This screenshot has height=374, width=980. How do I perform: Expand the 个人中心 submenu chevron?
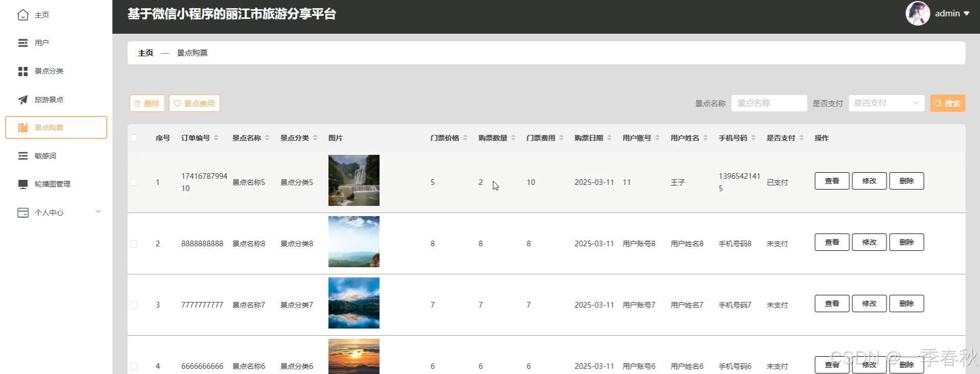(98, 212)
